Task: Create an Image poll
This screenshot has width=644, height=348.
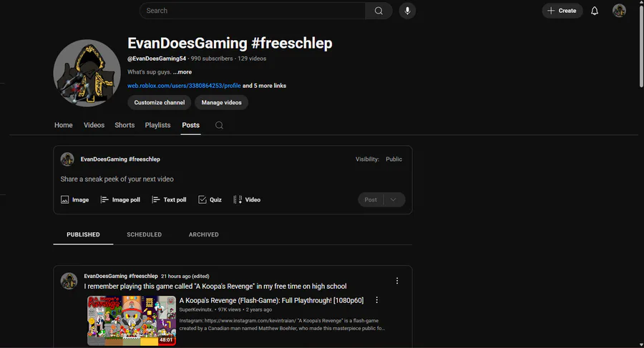Action: tap(120, 200)
